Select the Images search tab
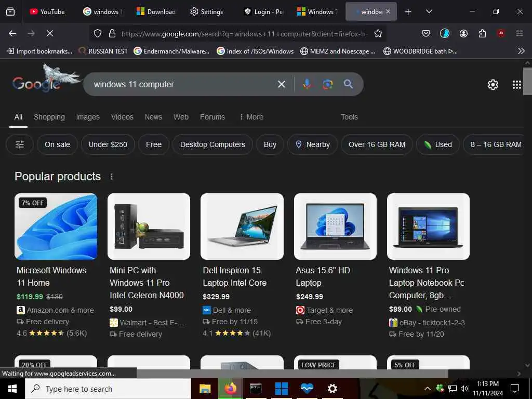This screenshot has width=532, height=399. 87,117
